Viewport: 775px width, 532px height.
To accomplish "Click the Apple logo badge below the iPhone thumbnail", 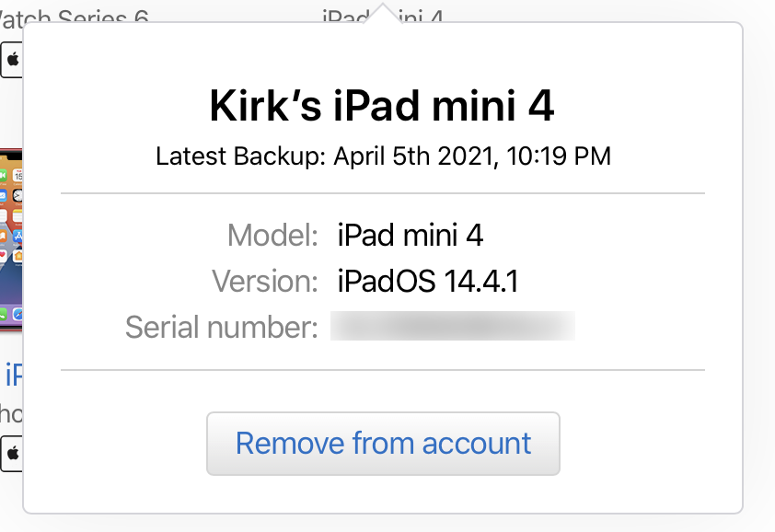I will pos(11,454).
